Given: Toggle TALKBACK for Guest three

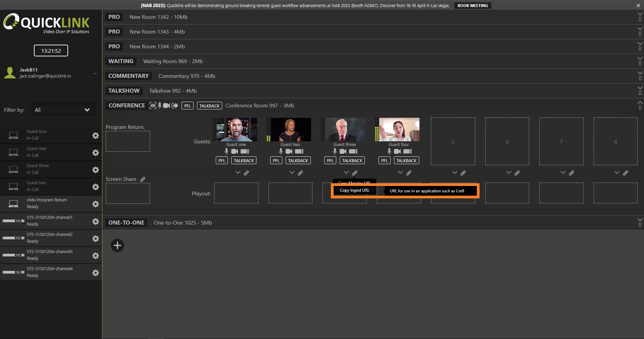Looking at the screenshot, I should coord(352,160).
